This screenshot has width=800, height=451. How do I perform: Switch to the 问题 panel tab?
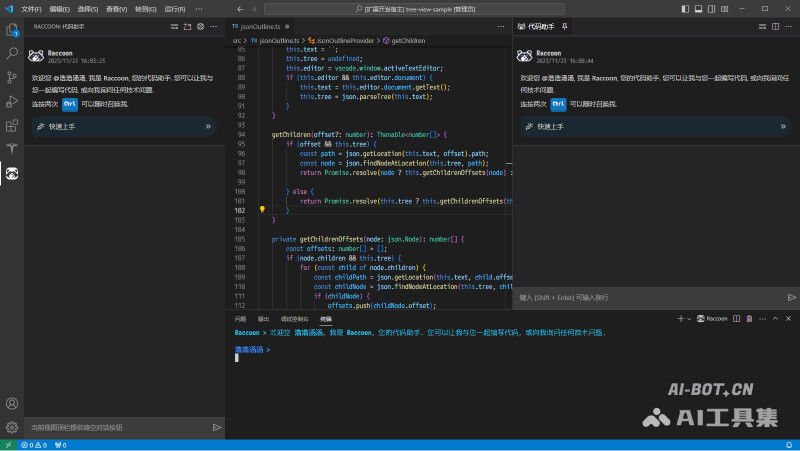pos(240,318)
